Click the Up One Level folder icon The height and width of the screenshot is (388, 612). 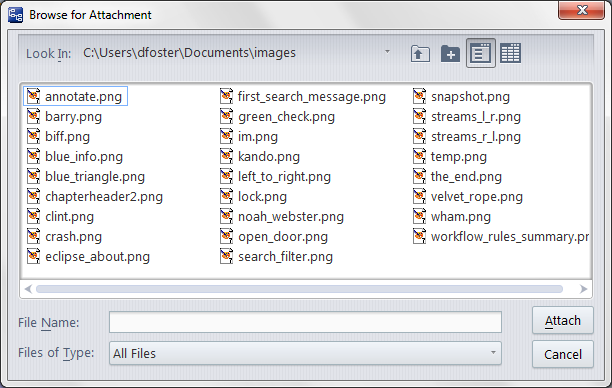pos(420,53)
